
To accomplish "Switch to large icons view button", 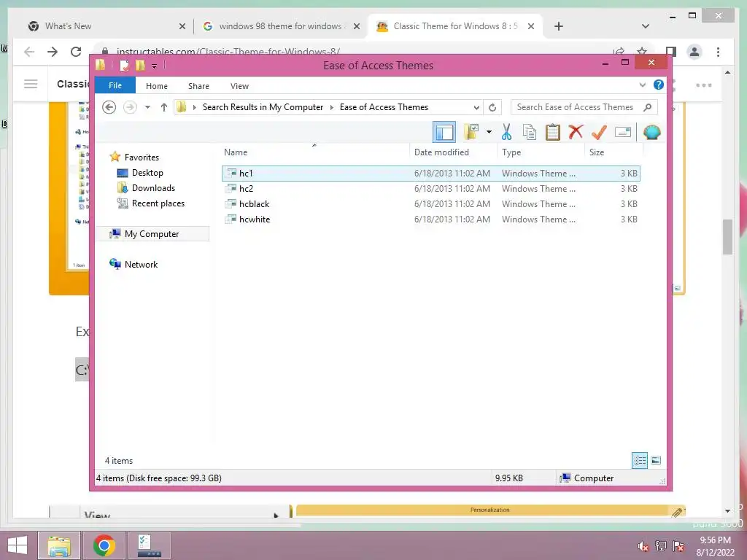I will pos(656,460).
